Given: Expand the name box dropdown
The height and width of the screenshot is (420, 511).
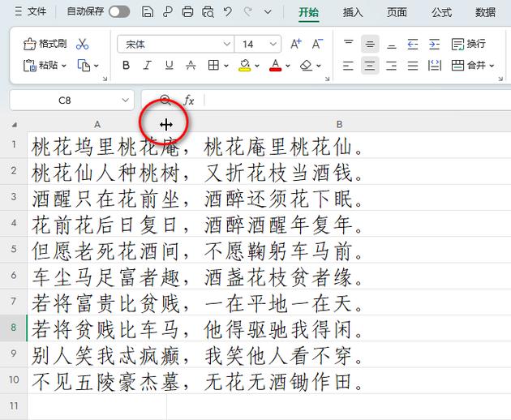Looking at the screenshot, I should (x=125, y=101).
